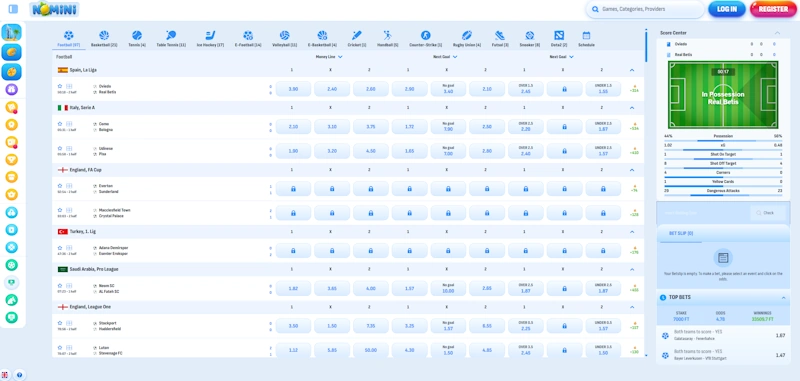This screenshot has height=381, width=800.
Task: Favorite the Adana Demirspor match
Action: pos(60,248)
